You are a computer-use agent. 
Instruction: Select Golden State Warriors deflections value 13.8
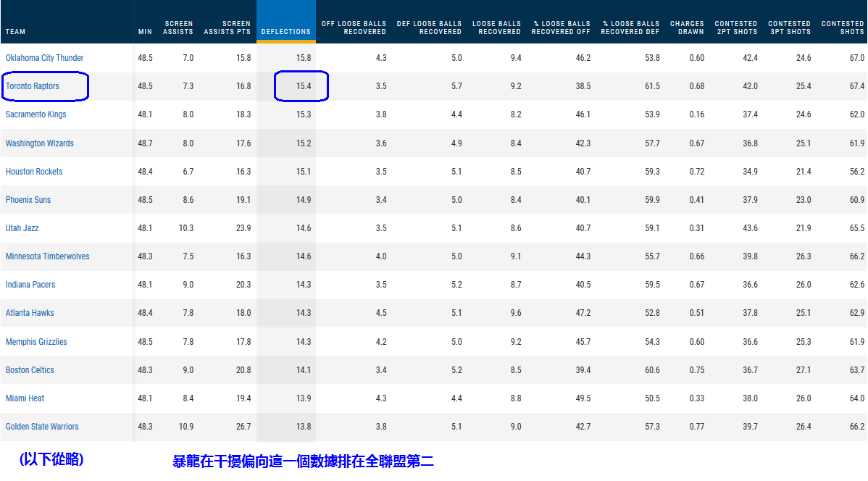pyautogui.click(x=304, y=426)
